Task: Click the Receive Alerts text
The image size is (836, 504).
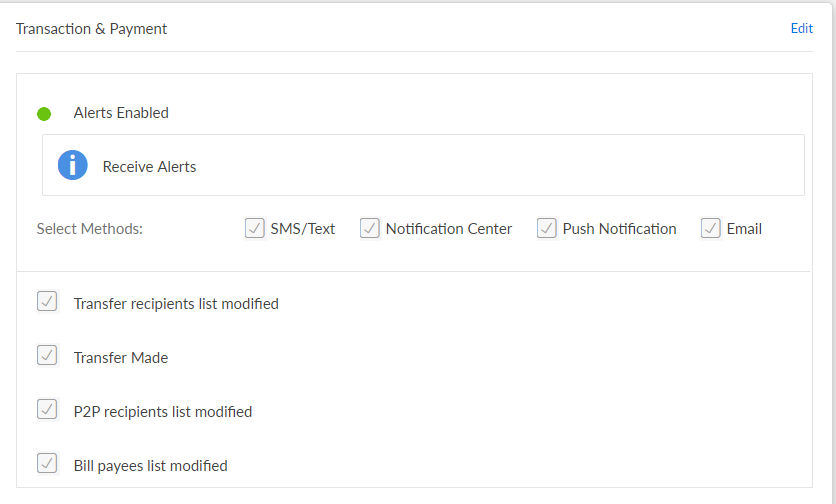Action: 149,167
